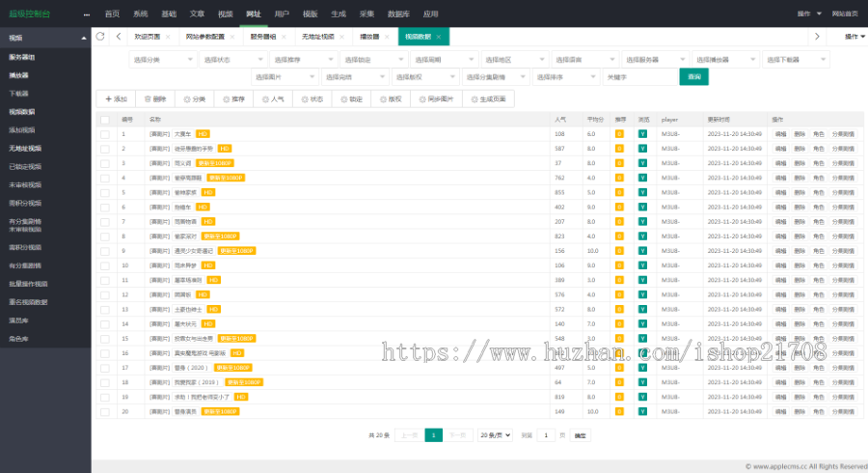Click the gear 分类 batch button
The height and width of the screenshot is (473, 868).
195,99
